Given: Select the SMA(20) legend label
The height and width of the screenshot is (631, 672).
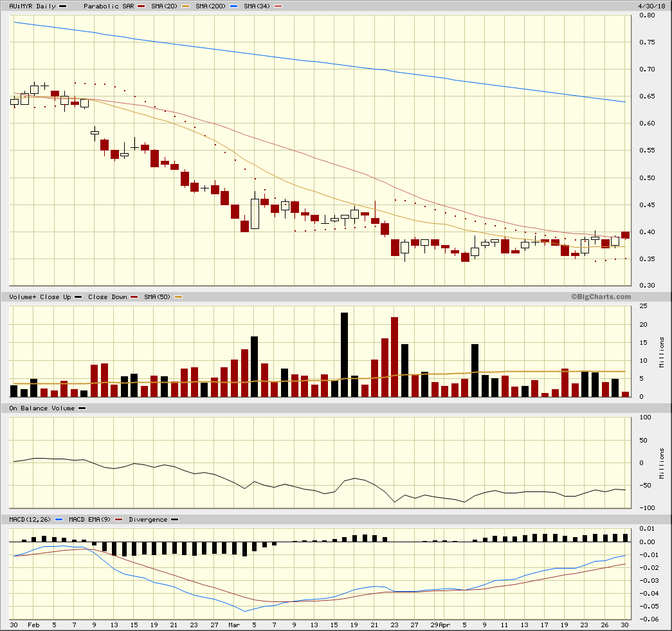Looking at the screenshot, I should 164,6.
